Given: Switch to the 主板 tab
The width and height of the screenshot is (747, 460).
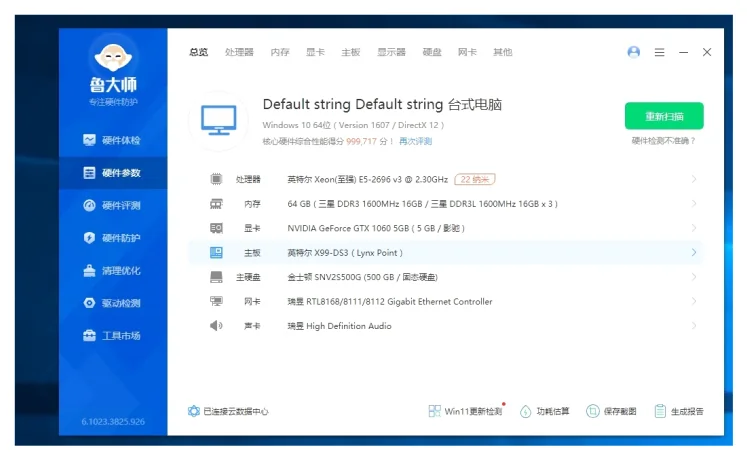Looking at the screenshot, I should (x=351, y=52).
